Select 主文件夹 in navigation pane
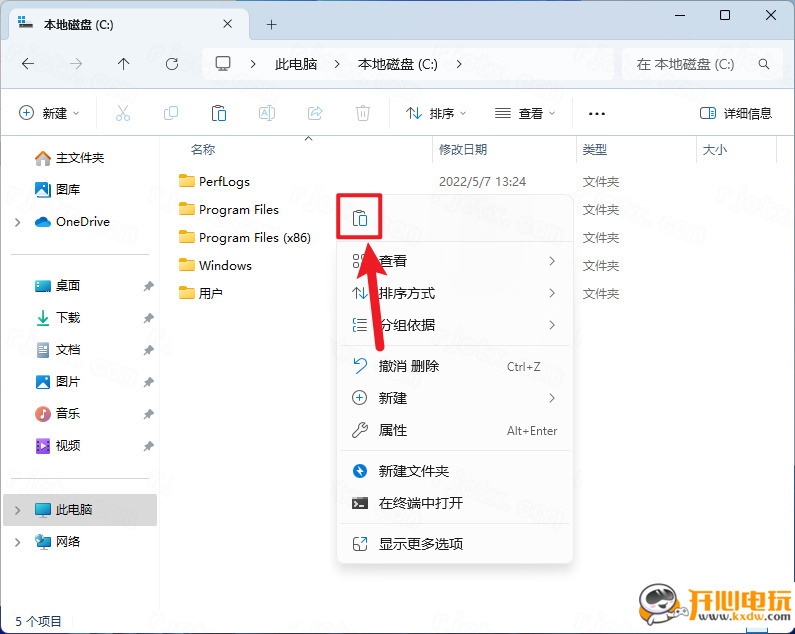Screen dimensions: 795x634 [69, 158]
